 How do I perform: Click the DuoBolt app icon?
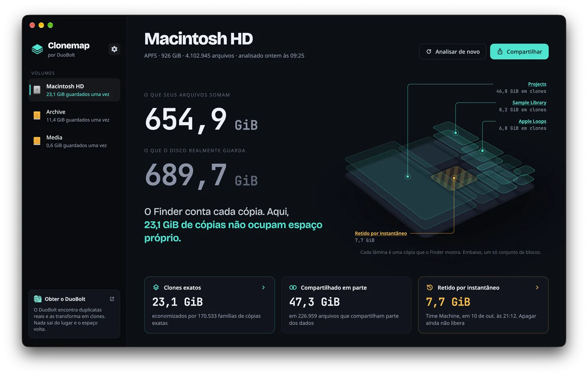coord(38,299)
